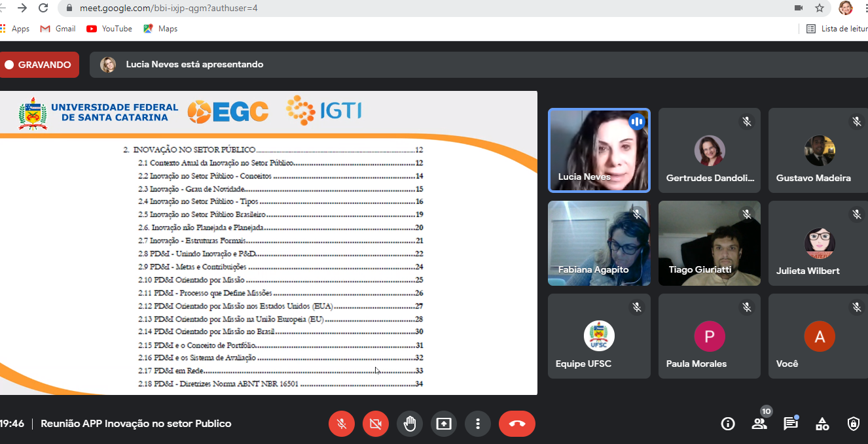Click Equipe UFSC crest avatar
The width and height of the screenshot is (868, 444).
599,336
